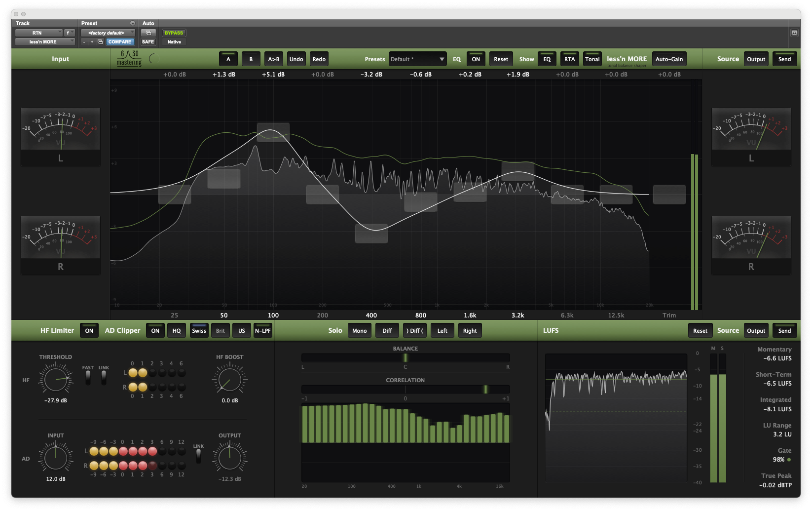Click the BYPASS button in the header

click(x=174, y=33)
